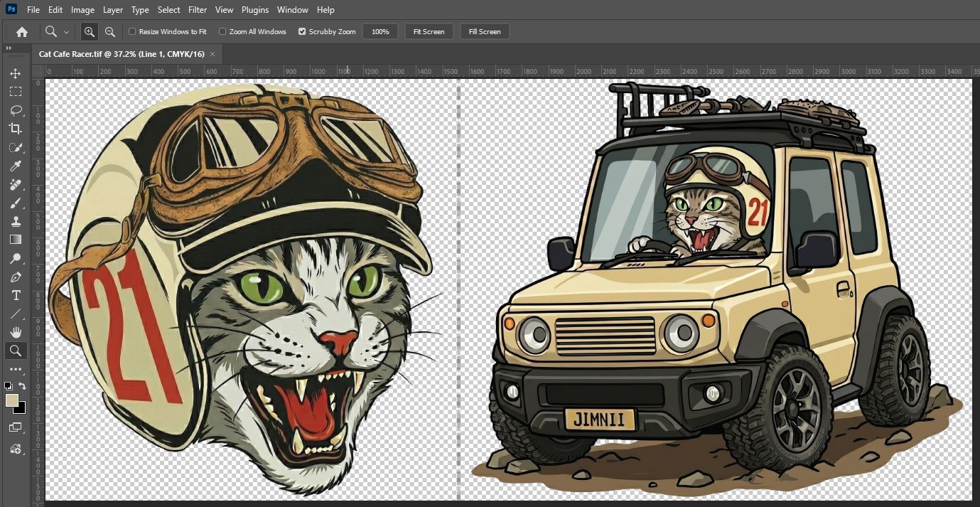Switch to Cat Cafe Racer.tif document tab
Screen dimensions: 980x507
point(122,53)
